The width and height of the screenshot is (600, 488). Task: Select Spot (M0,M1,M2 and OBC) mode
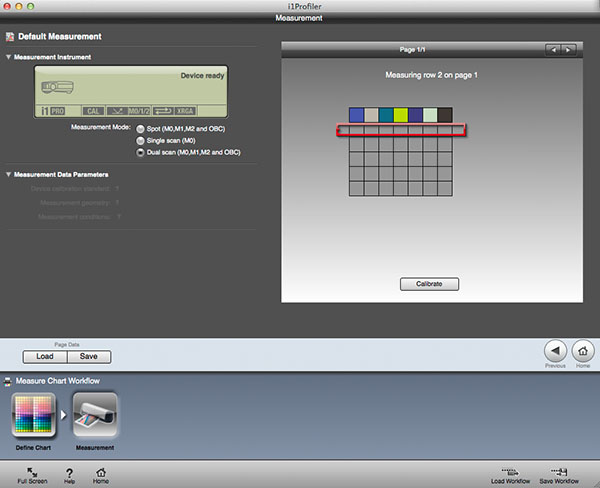140,129
